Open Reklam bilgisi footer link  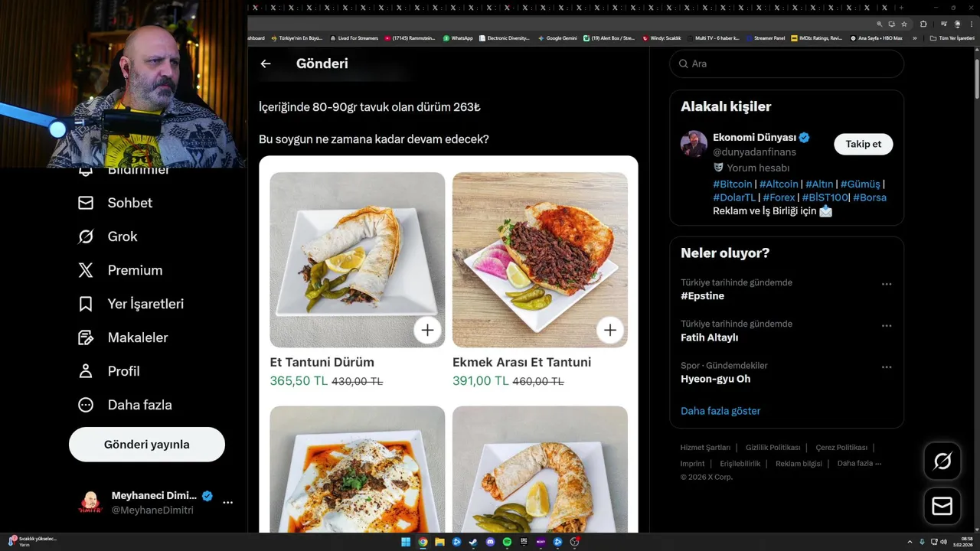pyautogui.click(x=799, y=464)
